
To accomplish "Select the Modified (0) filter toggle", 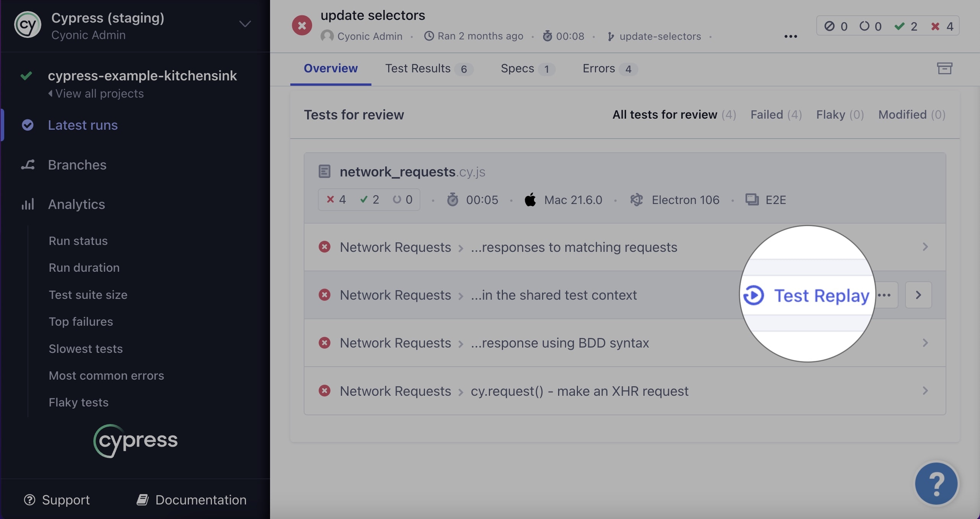I will [x=911, y=114].
